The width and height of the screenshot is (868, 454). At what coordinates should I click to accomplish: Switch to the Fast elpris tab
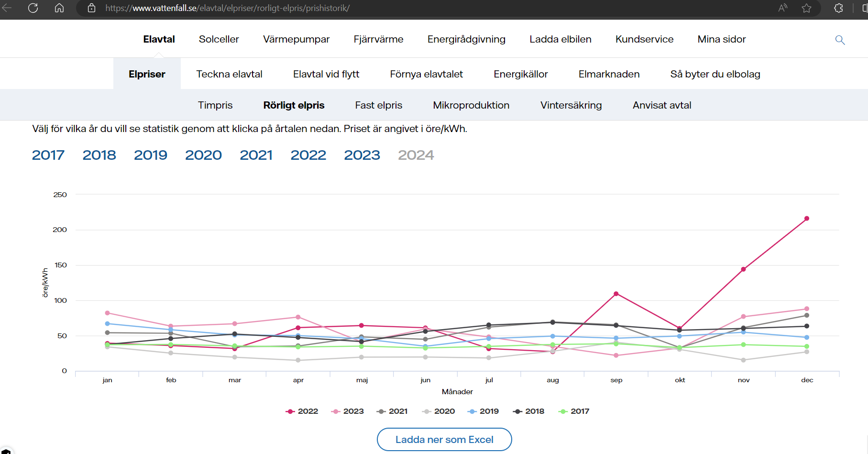point(379,105)
